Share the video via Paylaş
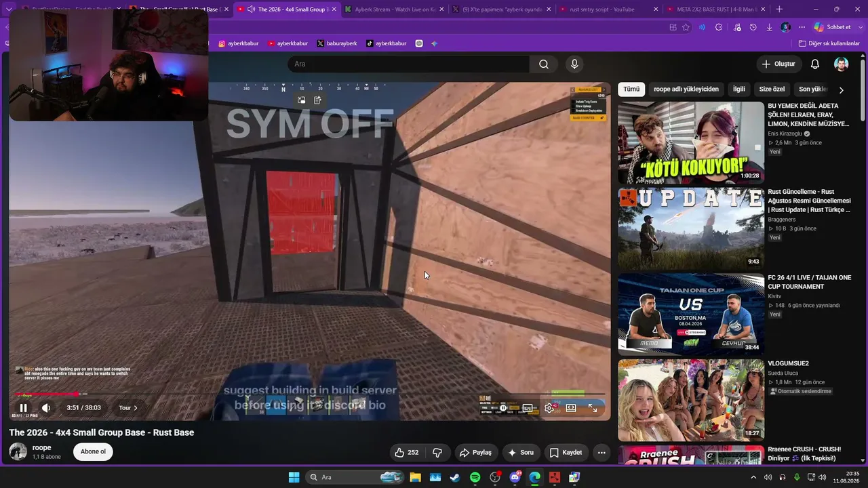This screenshot has width=868, height=488. pos(475,452)
